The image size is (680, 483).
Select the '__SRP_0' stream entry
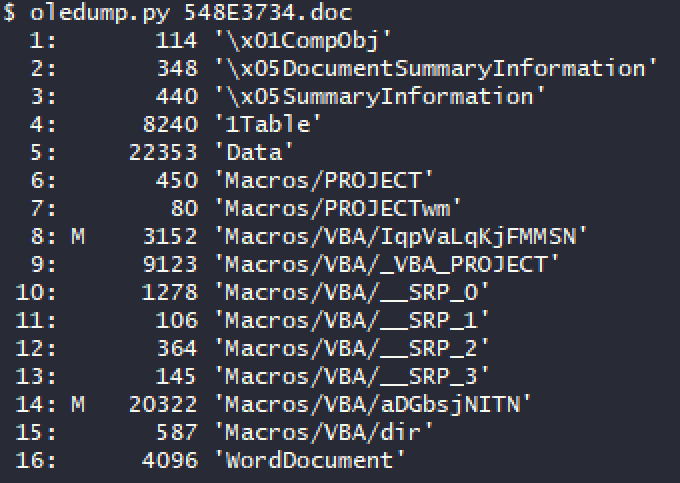[x=352, y=292]
